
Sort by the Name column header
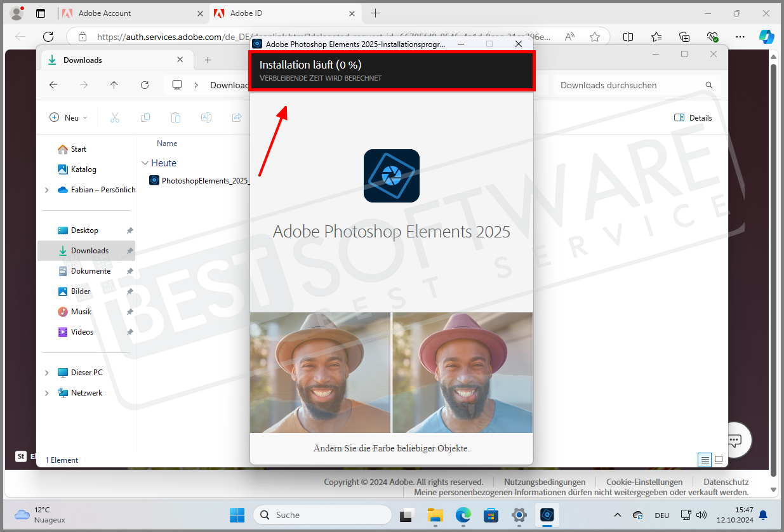click(167, 143)
